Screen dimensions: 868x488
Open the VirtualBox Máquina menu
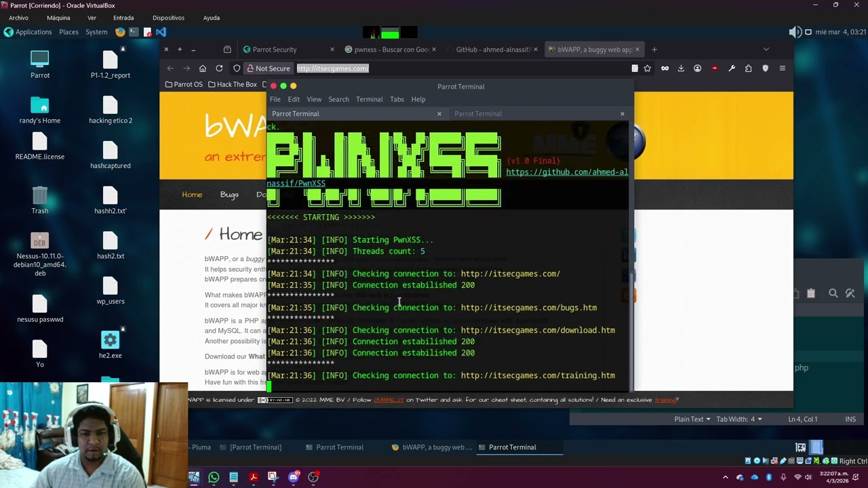(58, 18)
